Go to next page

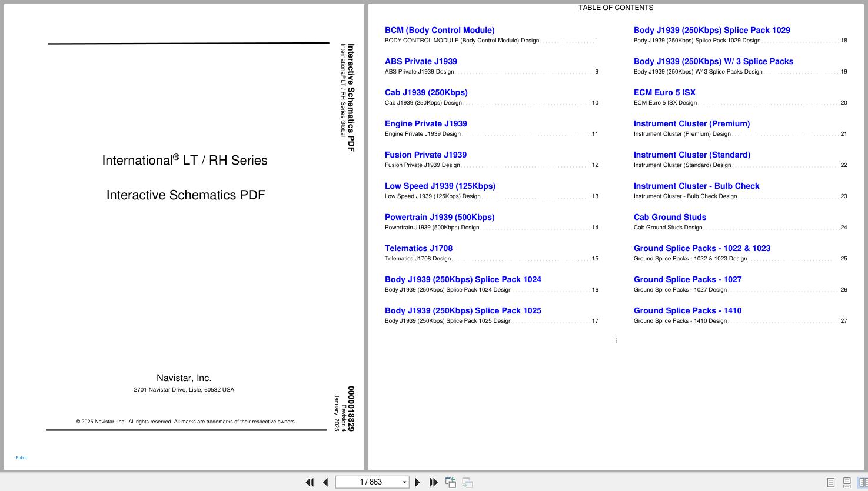(418, 482)
